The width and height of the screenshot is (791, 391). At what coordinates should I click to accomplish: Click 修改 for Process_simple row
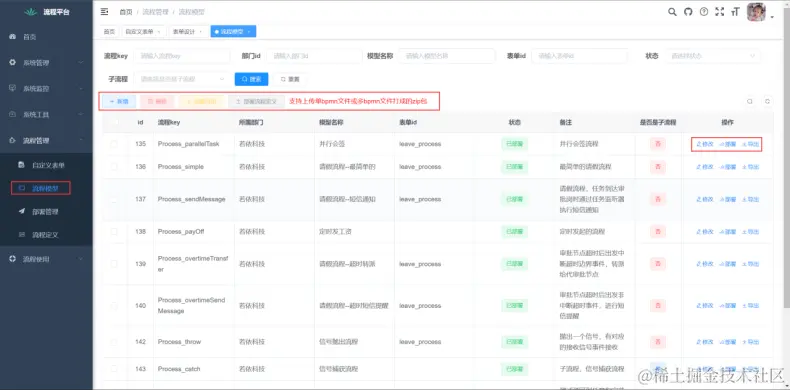705,167
